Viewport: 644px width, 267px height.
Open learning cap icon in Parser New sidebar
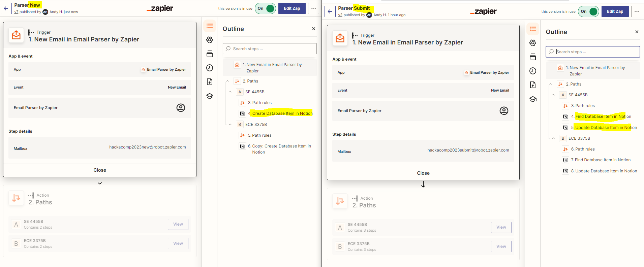[210, 96]
